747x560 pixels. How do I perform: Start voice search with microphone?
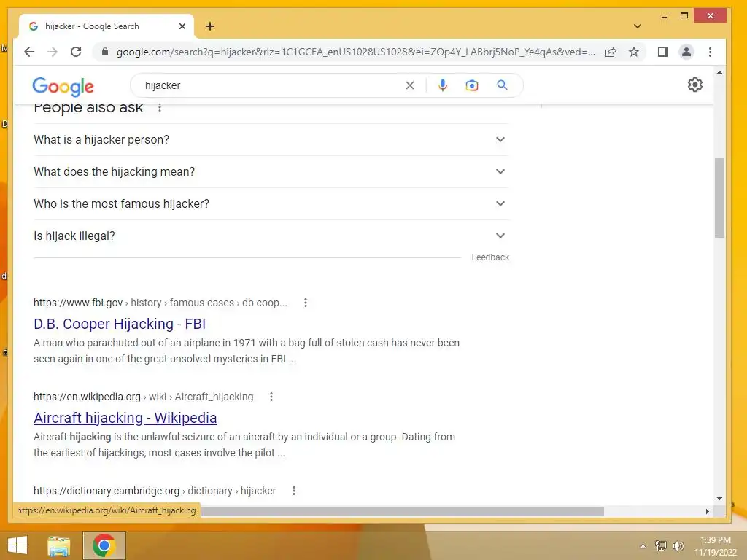443,85
